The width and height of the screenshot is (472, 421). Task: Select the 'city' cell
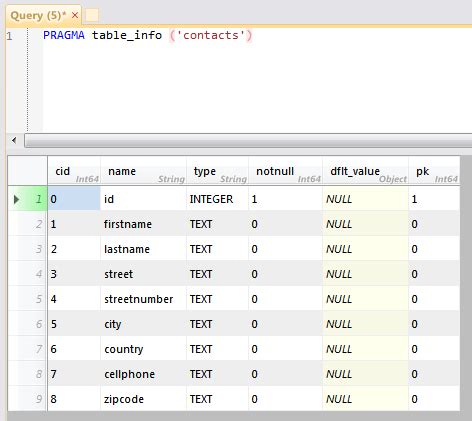point(143,324)
